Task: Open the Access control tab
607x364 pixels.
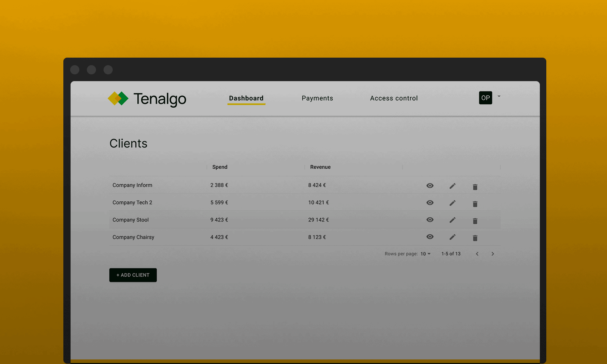Action: click(394, 98)
